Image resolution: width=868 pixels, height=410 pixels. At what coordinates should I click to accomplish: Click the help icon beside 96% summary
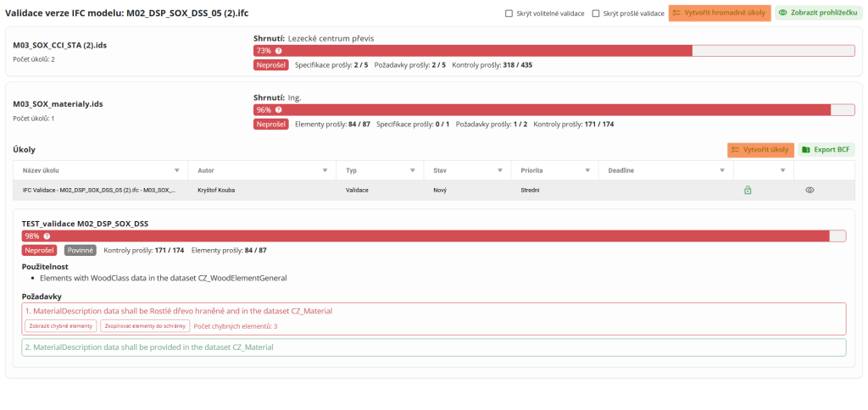278,109
